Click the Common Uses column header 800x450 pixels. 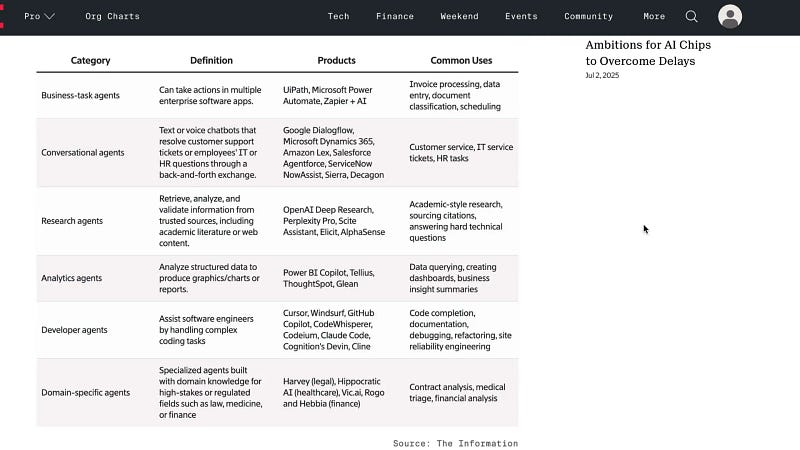(x=461, y=60)
